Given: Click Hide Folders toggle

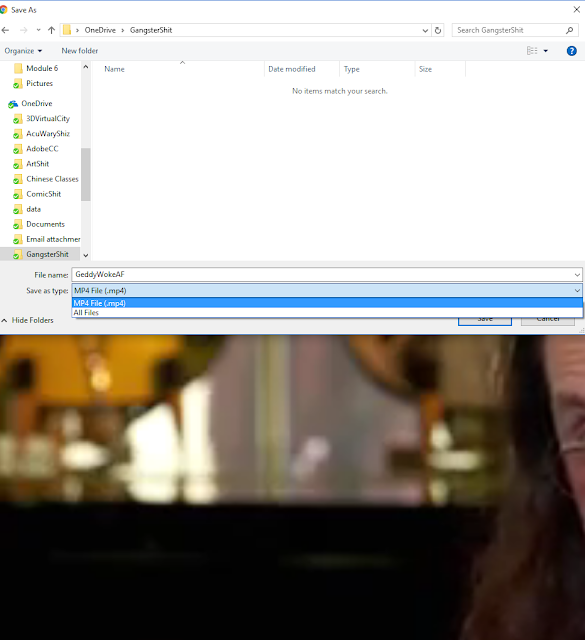Looking at the screenshot, I should (x=27, y=320).
